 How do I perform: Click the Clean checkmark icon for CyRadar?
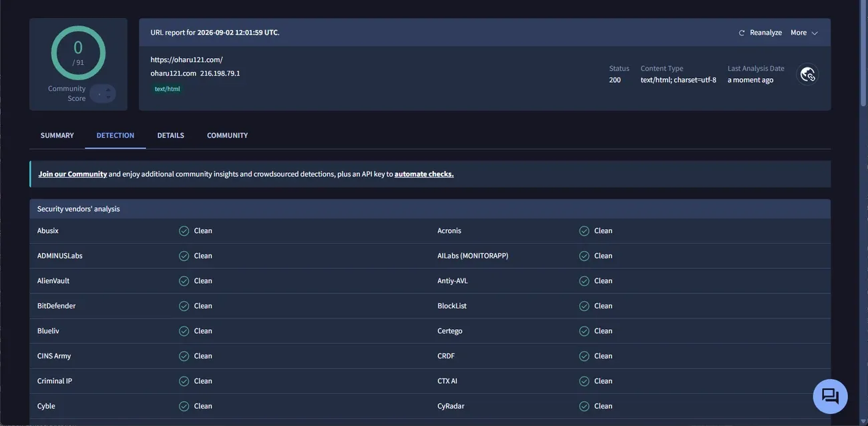click(584, 406)
